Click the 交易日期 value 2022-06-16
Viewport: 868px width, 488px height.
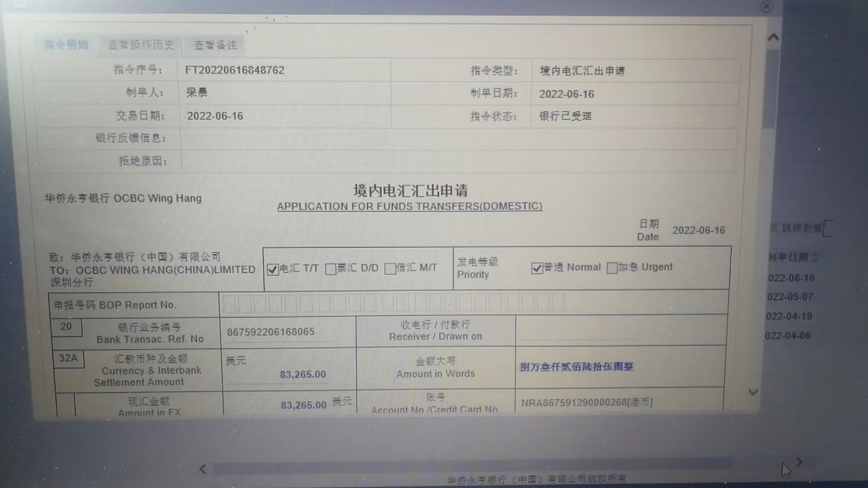[x=215, y=116]
